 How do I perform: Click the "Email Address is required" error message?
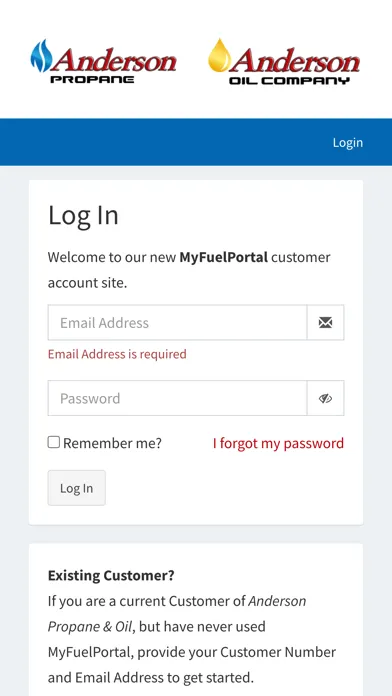(x=117, y=354)
